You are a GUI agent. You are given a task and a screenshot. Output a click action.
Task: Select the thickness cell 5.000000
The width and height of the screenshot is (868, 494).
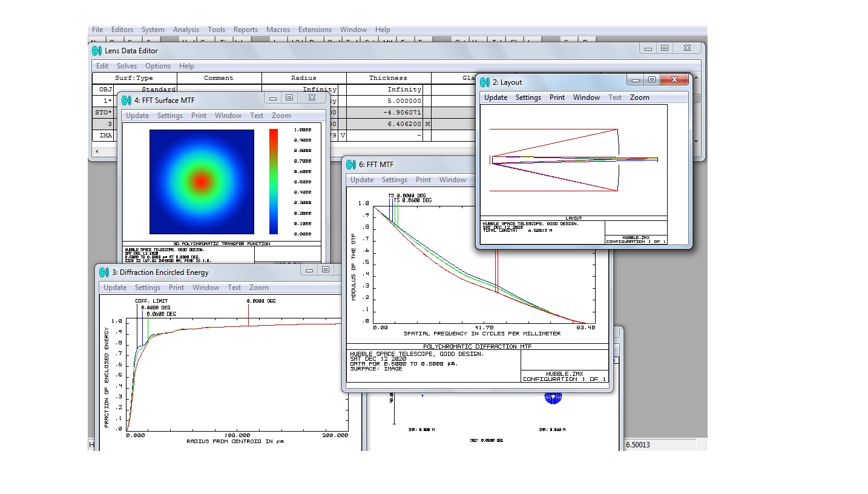(x=385, y=101)
